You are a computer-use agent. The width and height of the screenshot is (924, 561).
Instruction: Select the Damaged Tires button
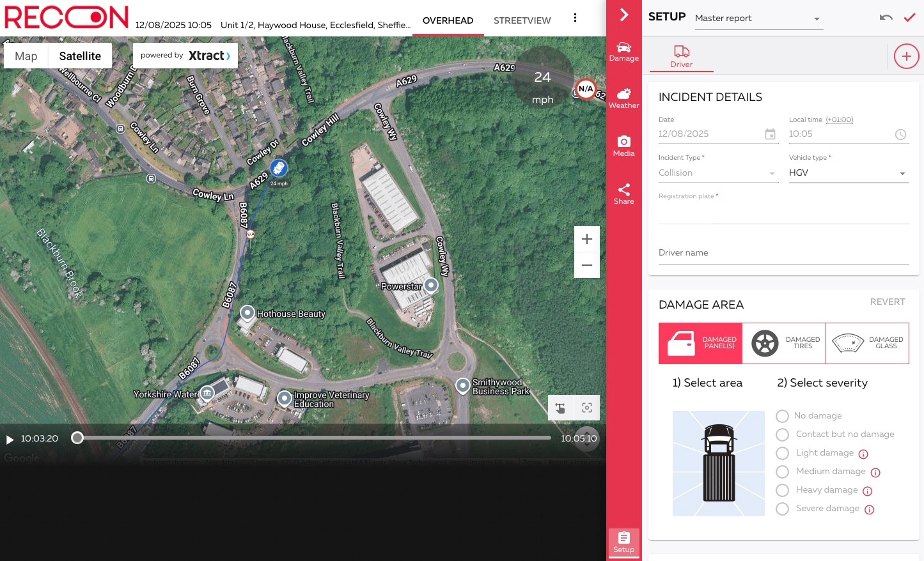point(784,343)
